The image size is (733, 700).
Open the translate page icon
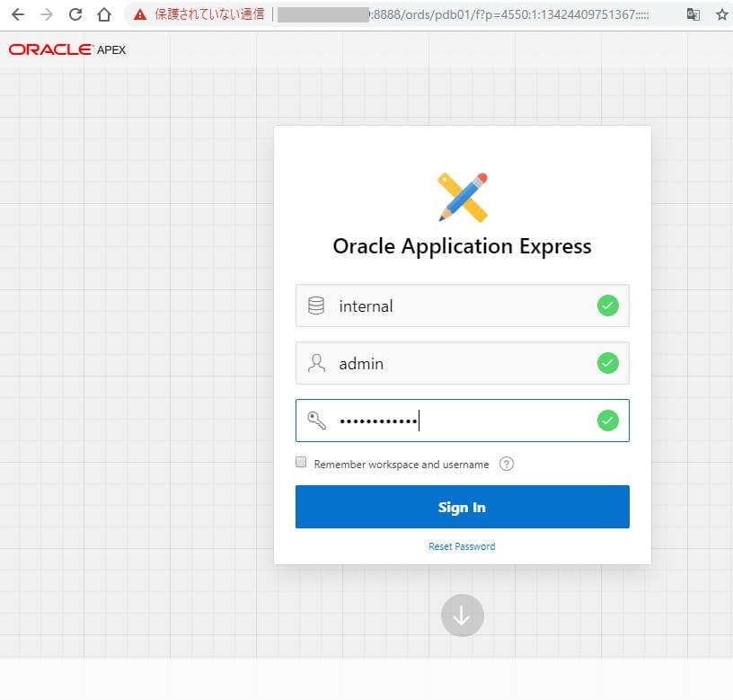[693, 15]
